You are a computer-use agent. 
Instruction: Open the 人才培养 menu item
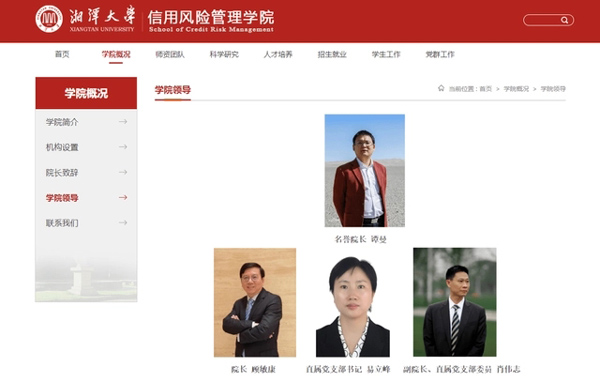[278, 54]
